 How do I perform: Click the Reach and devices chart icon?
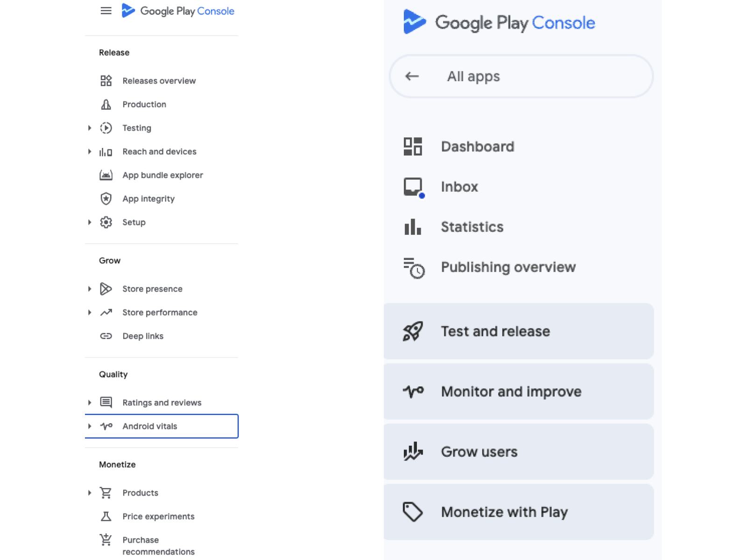(106, 152)
